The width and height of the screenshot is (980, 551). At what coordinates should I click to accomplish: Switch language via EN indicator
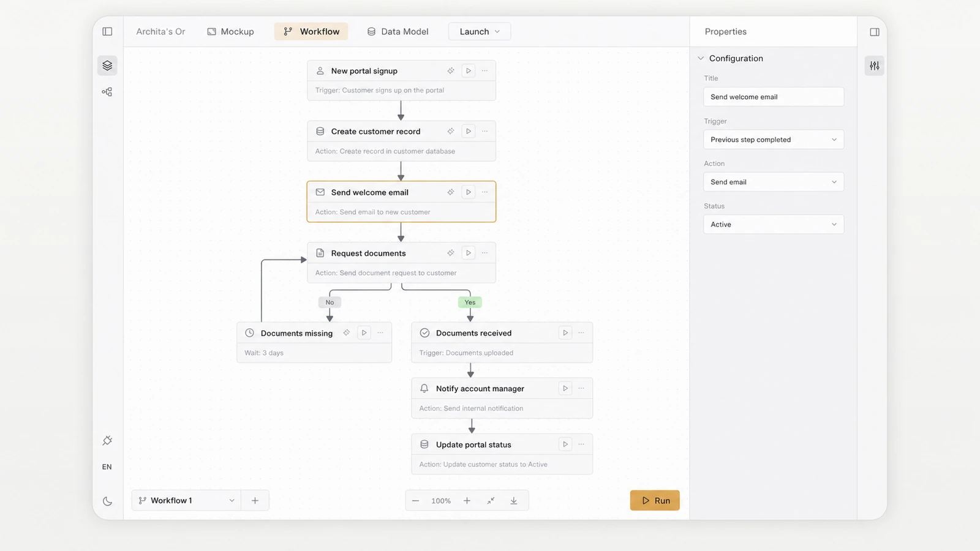(x=107, y=467)
